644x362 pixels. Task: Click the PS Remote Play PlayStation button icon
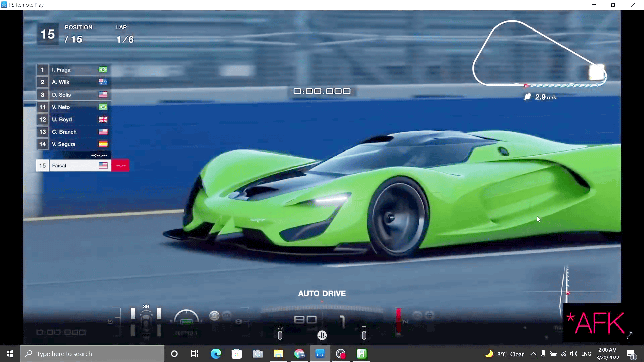322,335
